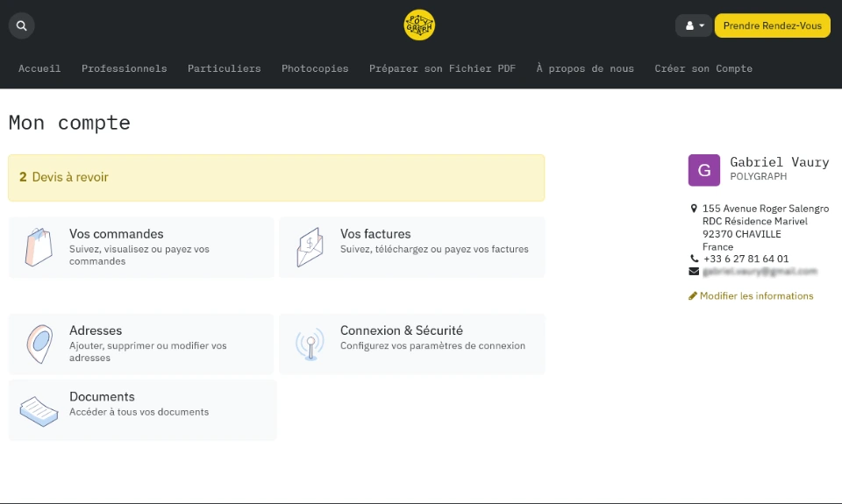The height and width of the screenshot is (504, 842).
Task: Open the Professionnels menu
Action: coord(124,68)
